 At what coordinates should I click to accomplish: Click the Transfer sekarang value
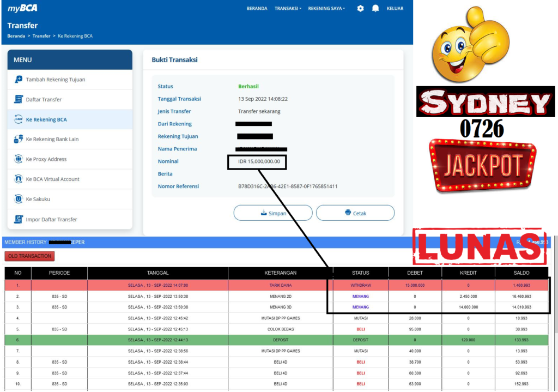click(x=259, y=111)
